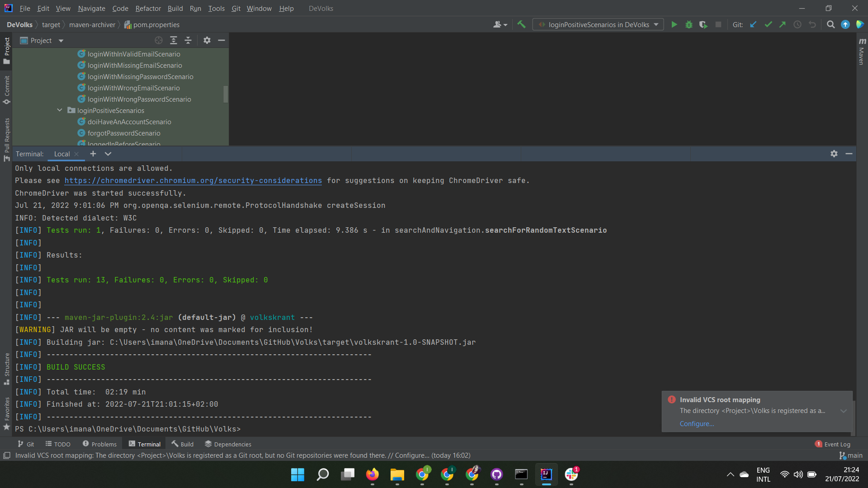
Task: Commit changes using the Git checkmark
Action: (x=768, y=24)
